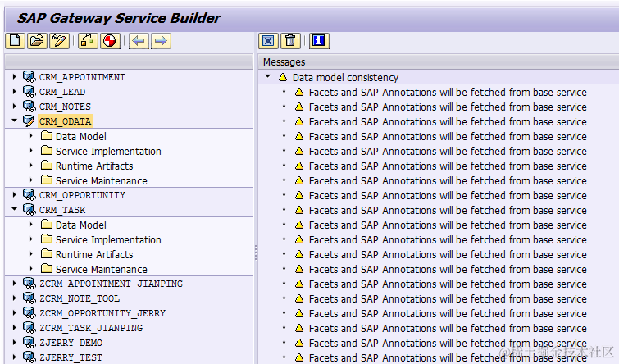Expand Data Model under CRM_TASK
Image resolution: width=619 pixels, height=364 pixels.
pos(31,225)
